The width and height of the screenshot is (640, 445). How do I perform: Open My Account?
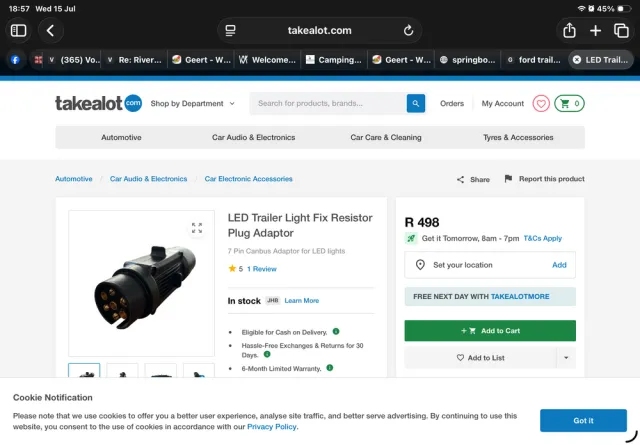pos(502,104)
